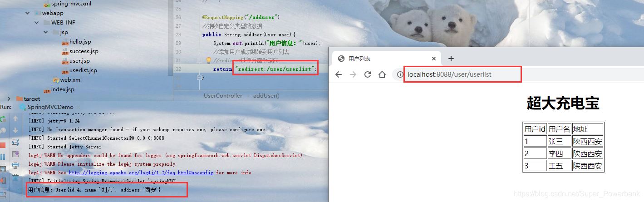Toggle soft-wrap in the console toolbar

pos(15,142)
